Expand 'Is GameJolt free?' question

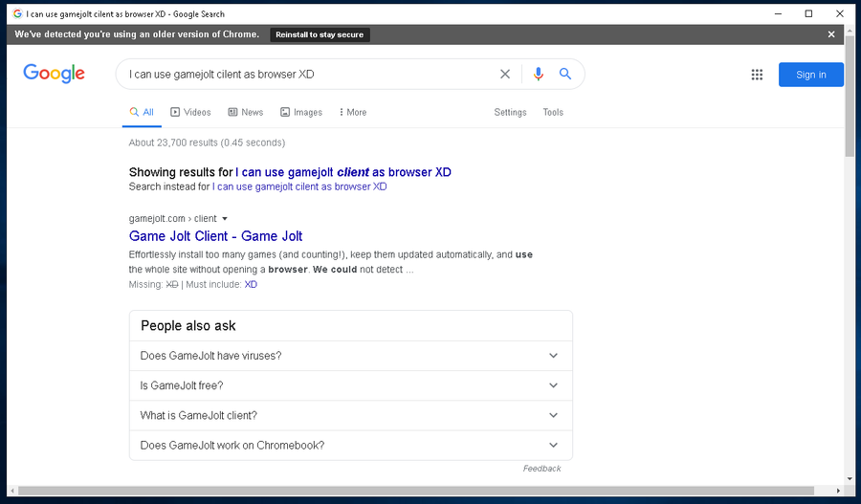[x=351, y=385]
